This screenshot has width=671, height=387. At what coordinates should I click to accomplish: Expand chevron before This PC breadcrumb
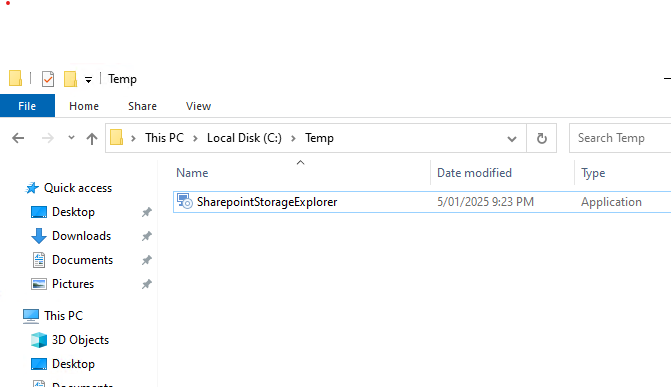tap(133, 138)
